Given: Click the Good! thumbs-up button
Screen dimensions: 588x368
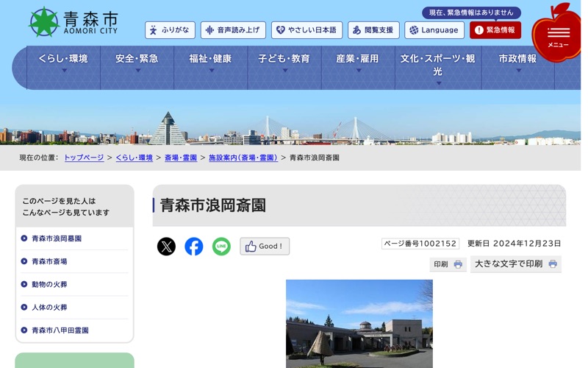Looking at the screenshot, I should click(265, 247).
